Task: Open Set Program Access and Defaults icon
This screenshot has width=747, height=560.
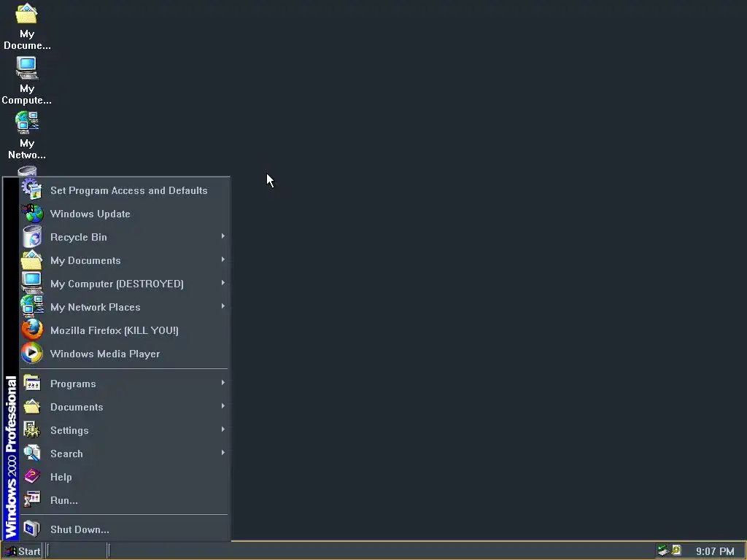Action: pos(32,190)
